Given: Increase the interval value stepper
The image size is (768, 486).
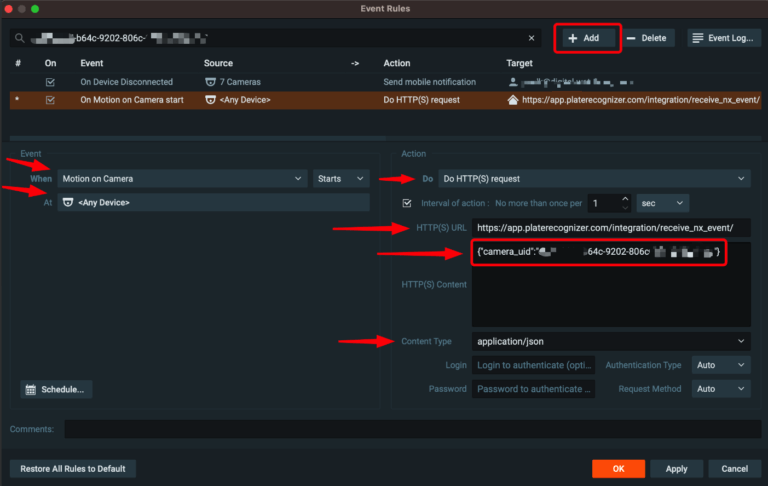Looking at the screenshot, I should (625, 199).
